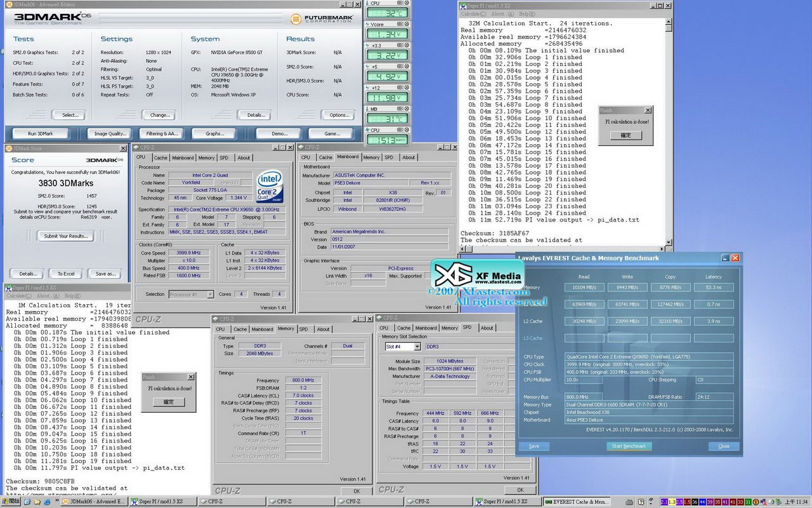Click OK in the CPU-Z SPD window

[520, 490]
